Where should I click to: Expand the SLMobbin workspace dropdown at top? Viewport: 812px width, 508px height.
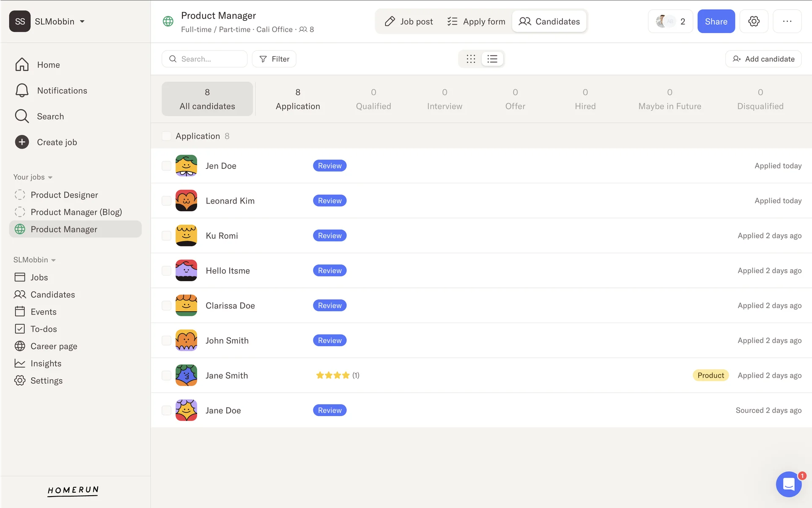pyautogui.click(x=82, y=22)
